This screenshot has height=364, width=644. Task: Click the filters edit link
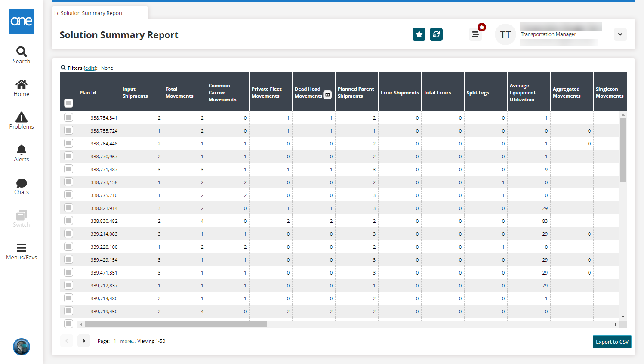pos(90,68)
